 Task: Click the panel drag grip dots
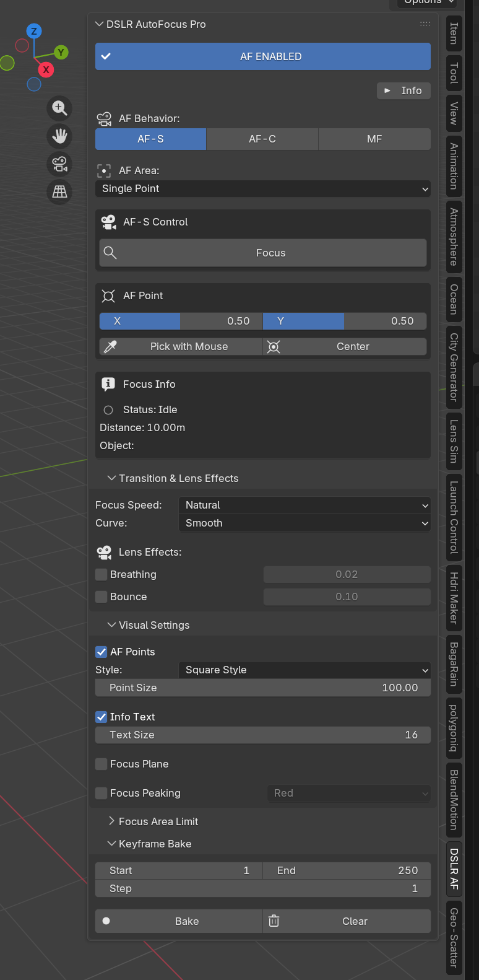425,24
